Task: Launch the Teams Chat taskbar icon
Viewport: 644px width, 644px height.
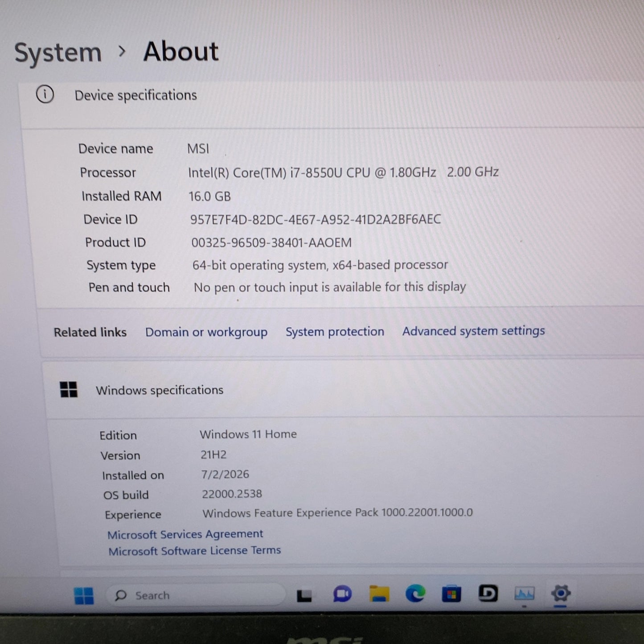Action: coord(342,594)
